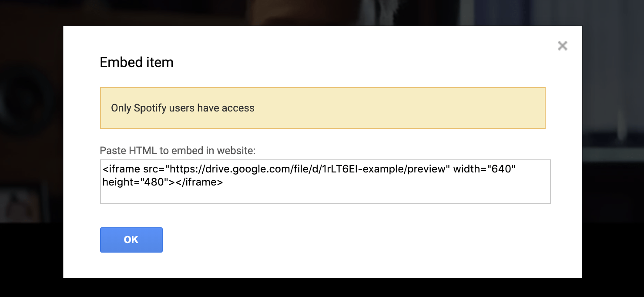Click the 'Embed item' dialog title

click(137, 62)
